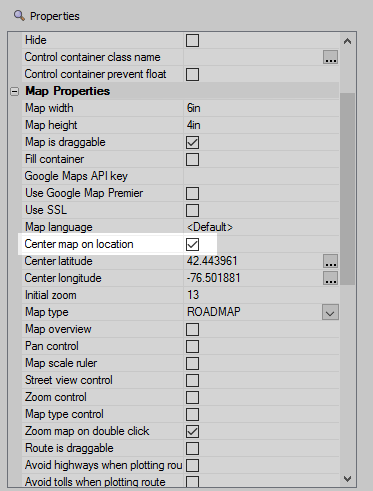
Task: Tick the Hide checkbox
Action: point(192,40)
